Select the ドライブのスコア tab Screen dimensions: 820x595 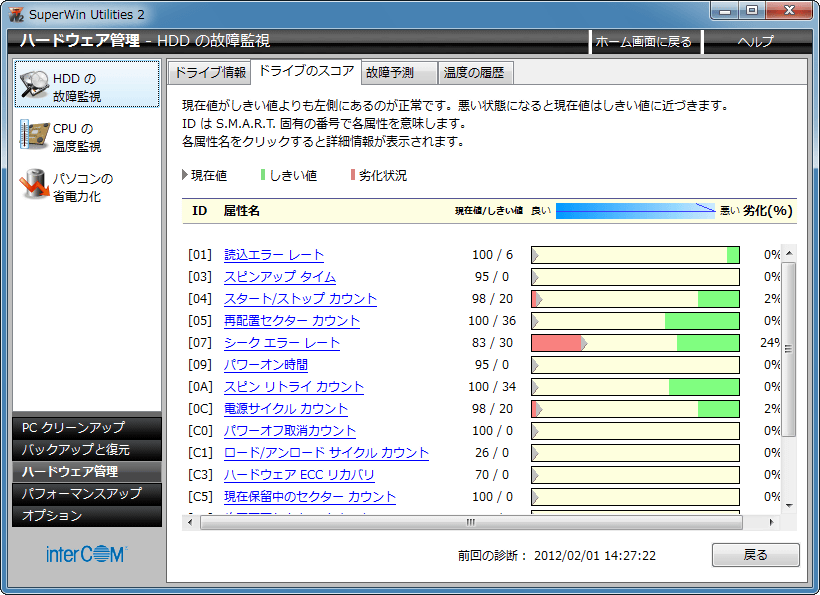(x=306, y=71)
